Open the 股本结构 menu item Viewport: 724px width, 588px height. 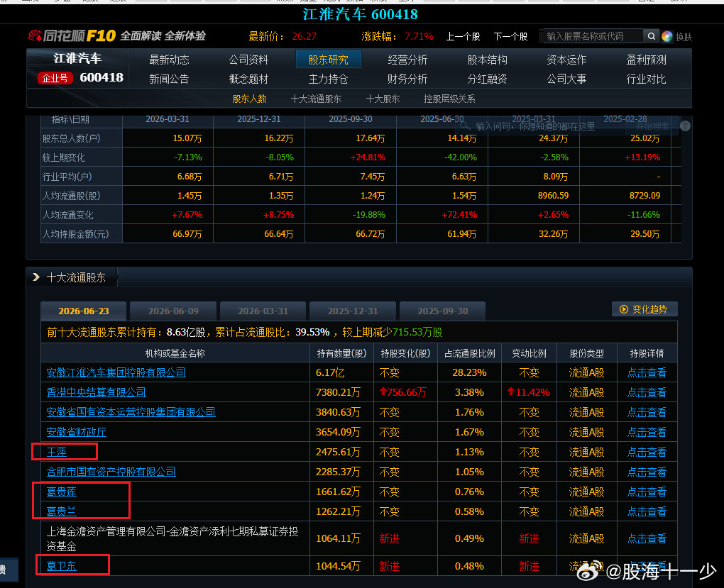(x=487, y=60)
